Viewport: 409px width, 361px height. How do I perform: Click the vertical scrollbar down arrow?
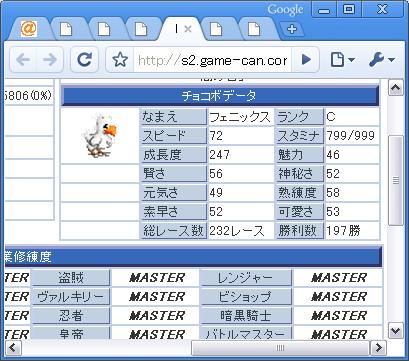tap(396, 331)
